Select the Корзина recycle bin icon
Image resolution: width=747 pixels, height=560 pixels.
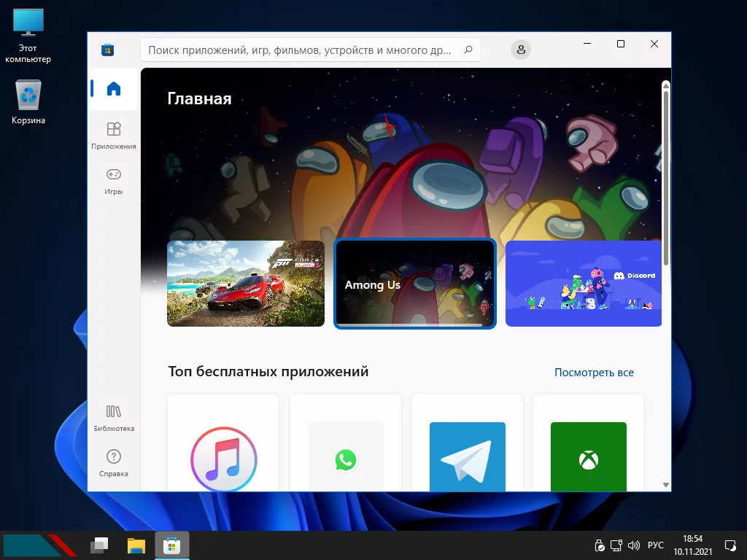[28, 102]
